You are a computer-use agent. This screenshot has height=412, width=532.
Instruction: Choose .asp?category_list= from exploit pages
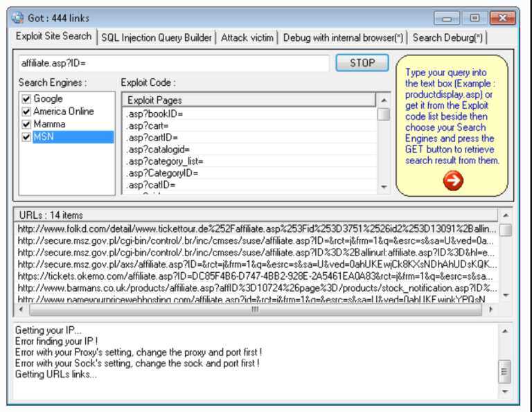pyautogui.click(x=249, y=161)
